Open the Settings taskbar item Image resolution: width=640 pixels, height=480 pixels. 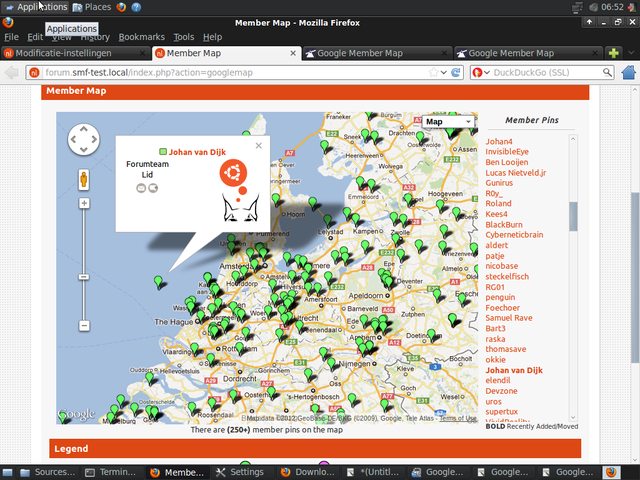[x=240, y=473]
